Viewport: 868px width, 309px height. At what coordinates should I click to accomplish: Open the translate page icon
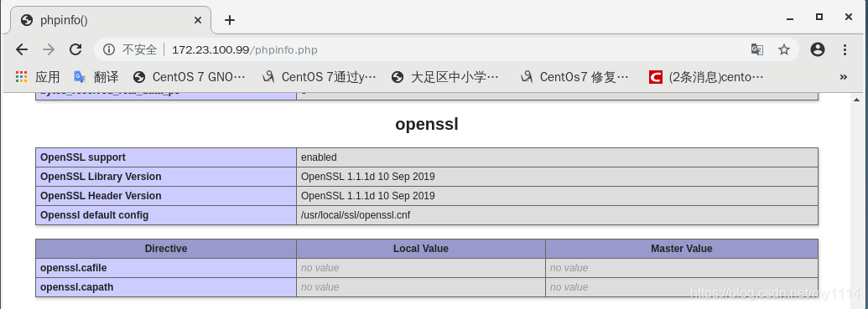click(756, 49)
